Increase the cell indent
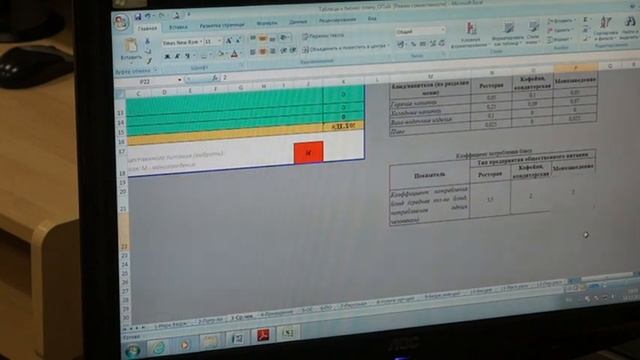 point(293,50)
